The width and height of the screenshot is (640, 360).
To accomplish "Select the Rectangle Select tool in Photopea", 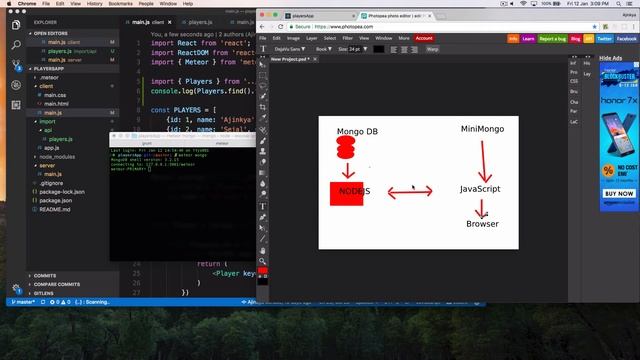I will 262,76.
